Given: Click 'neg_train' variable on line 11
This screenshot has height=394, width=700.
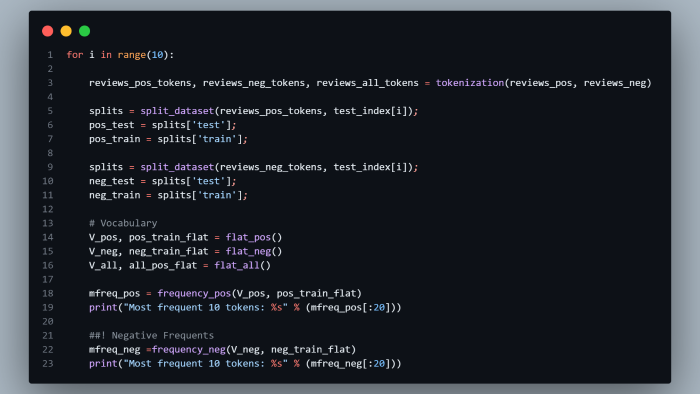Looking at the screenshot, I should click(x=114, y=195).
